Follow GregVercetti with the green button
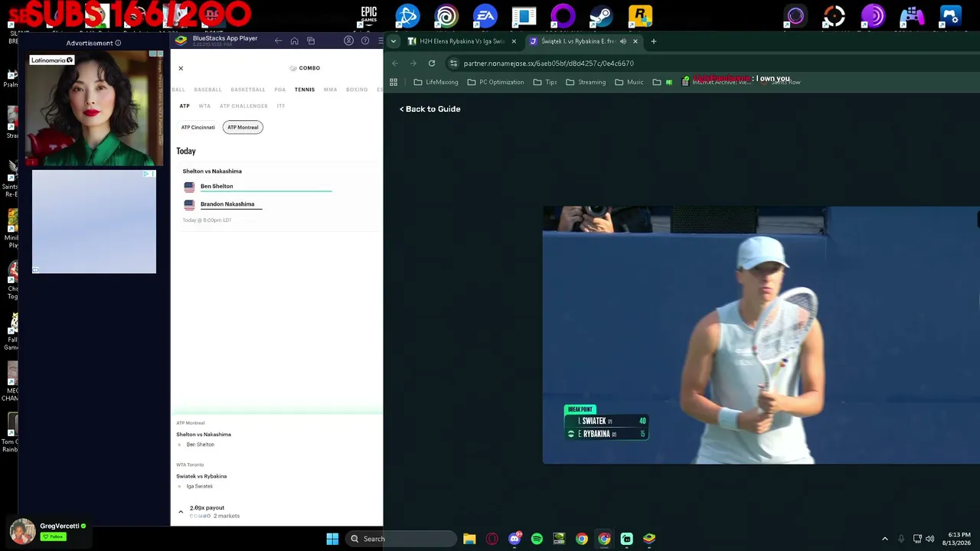The image size is (980, 551). [x=54, y=536]
